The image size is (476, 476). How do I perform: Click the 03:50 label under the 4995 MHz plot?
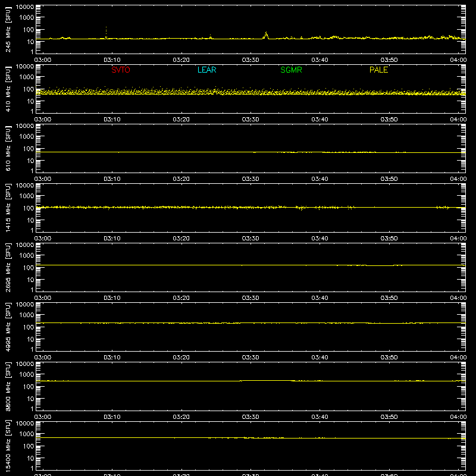coord(389,358)
